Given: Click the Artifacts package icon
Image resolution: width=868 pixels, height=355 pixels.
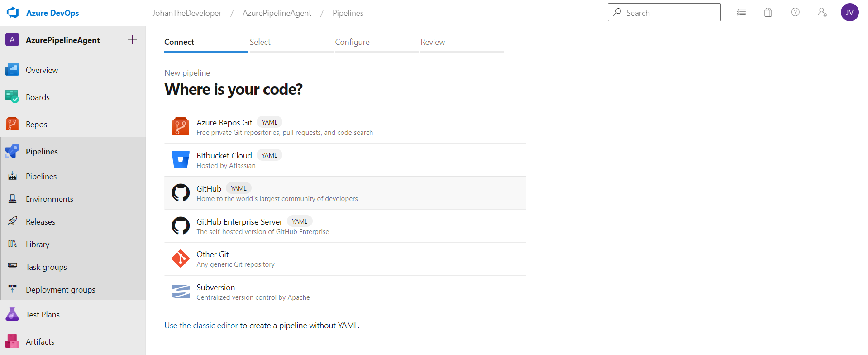Looking at the screenshot, I should point(12,341).
